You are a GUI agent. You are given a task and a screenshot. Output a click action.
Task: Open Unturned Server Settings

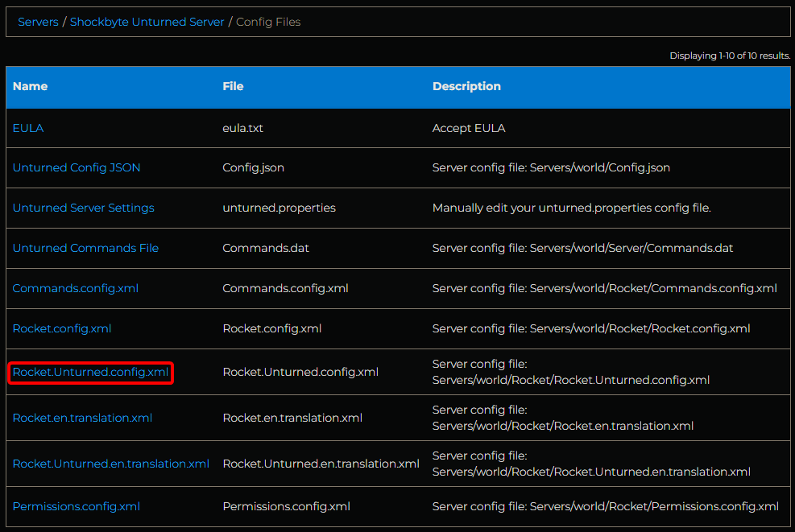[83, 208]
